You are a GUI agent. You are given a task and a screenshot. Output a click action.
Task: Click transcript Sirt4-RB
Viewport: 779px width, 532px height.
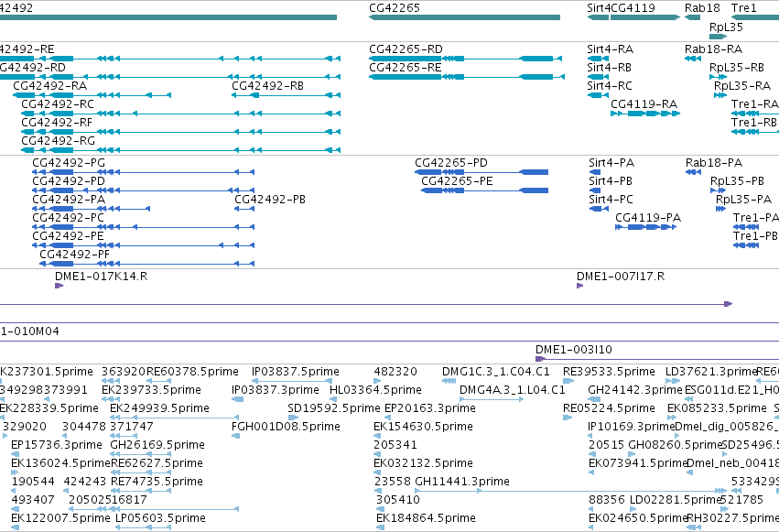(598, 77)
